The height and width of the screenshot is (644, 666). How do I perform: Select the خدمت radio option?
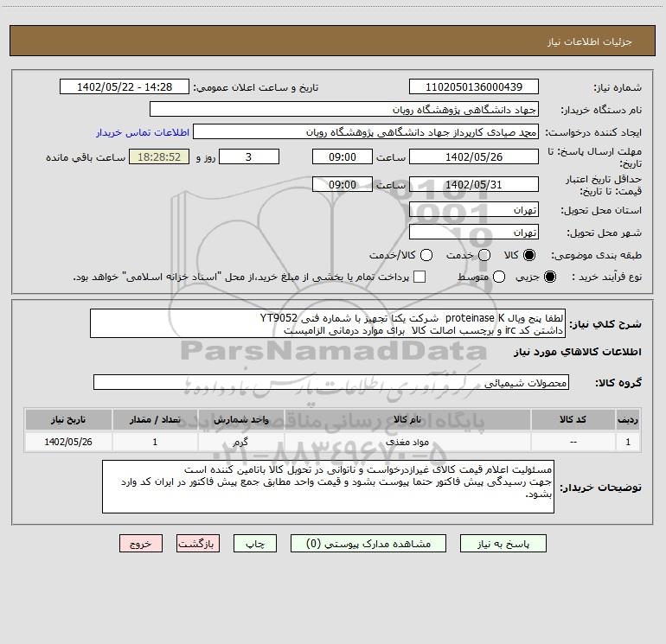[484, 255]
